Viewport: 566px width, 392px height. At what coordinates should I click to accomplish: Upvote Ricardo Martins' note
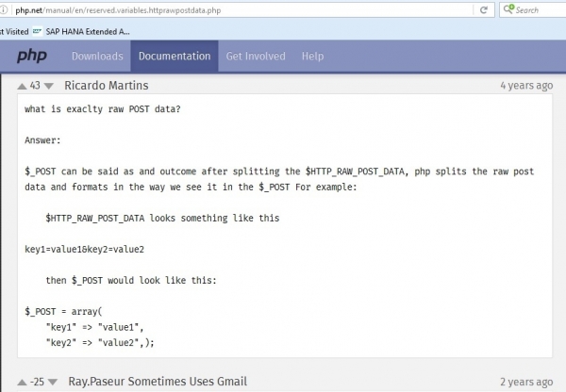click(21, 86)
